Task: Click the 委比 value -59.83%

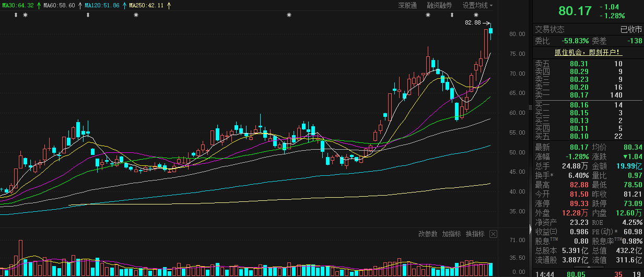Action: (x=576, y=41)
